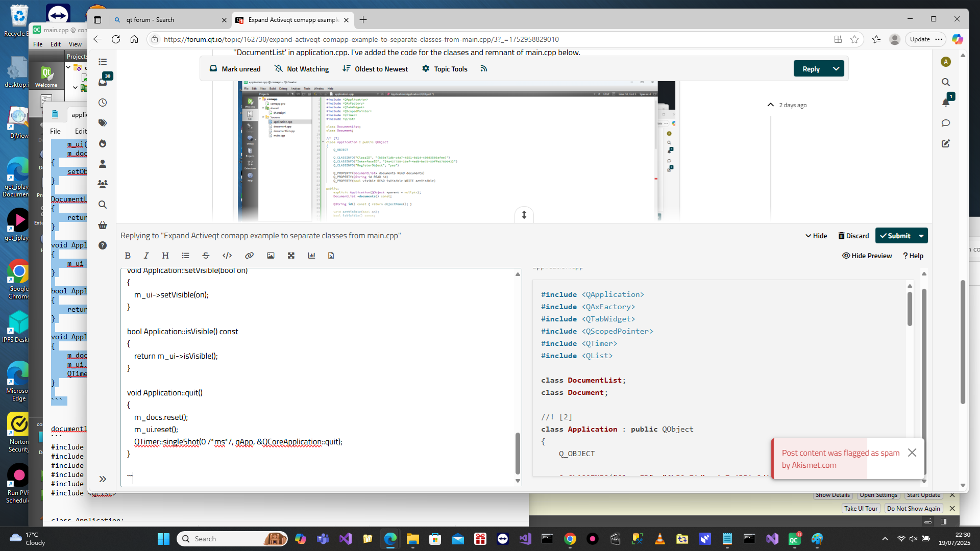This screenshot has height=551, width=980.
Task: Open users page in forum sidebar
Action: [103, 164]
